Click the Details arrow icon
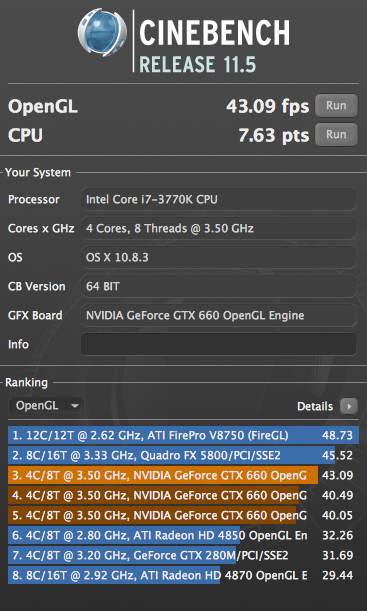Image resolution: width=367 pixels, height=611 pixels. (x=349, y=406)
